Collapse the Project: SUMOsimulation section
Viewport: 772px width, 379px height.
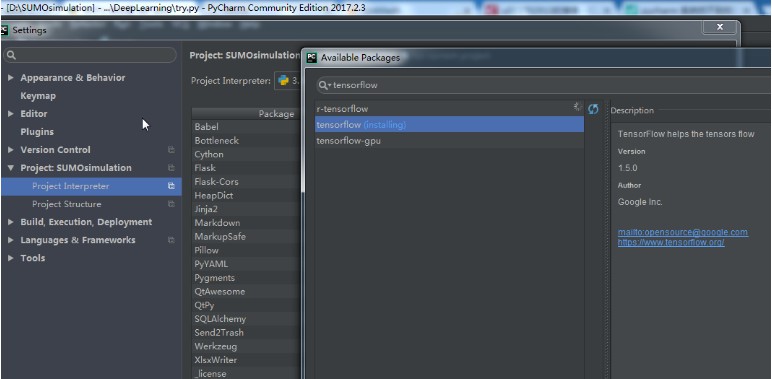coord(11,168)
